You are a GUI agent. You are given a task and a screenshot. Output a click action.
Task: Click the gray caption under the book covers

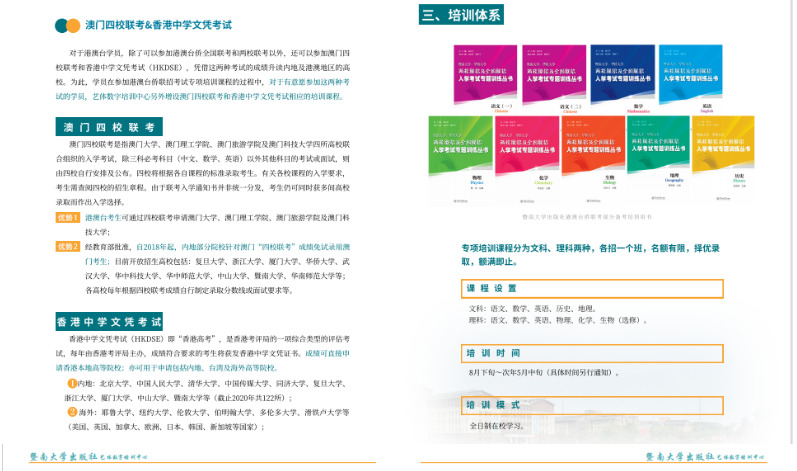pyautogui.click(x=587, y=217)
